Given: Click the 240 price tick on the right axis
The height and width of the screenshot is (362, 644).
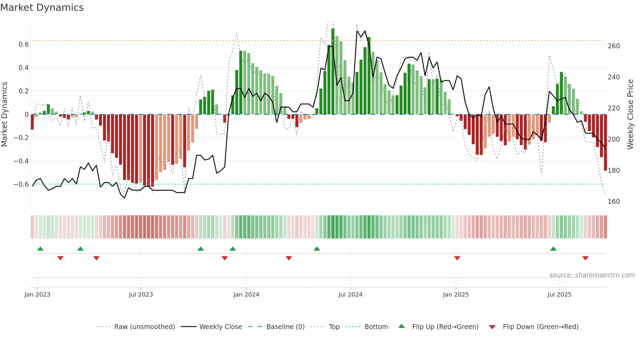Looking at the screenshot, I should pyautogui.click(x=614, y=77).
